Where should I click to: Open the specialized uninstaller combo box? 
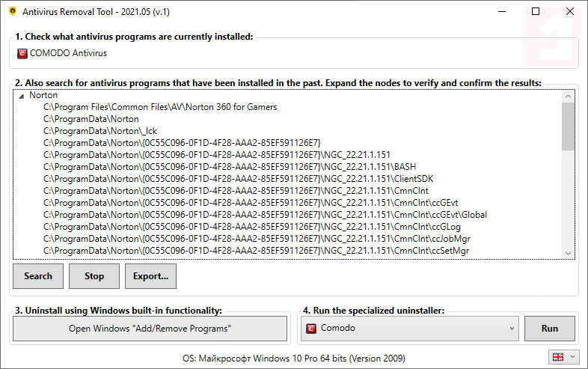pos(410,328)
